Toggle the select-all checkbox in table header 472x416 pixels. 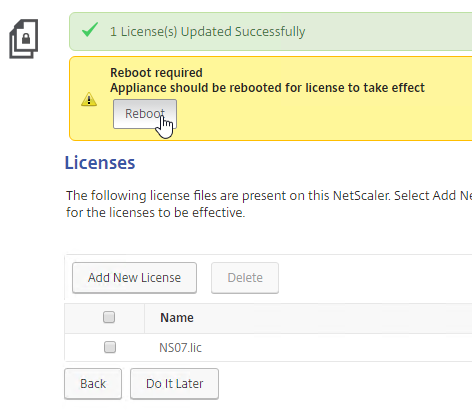[x=109, y=317]
